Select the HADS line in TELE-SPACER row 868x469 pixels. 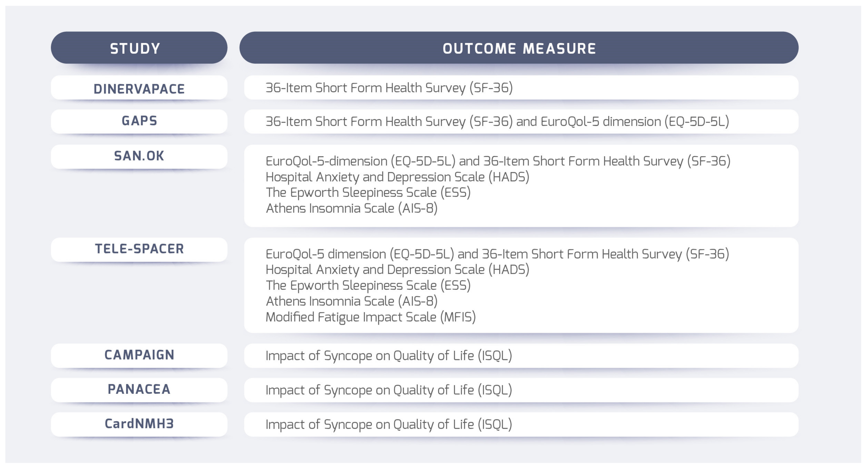click(x=397, y=270)
